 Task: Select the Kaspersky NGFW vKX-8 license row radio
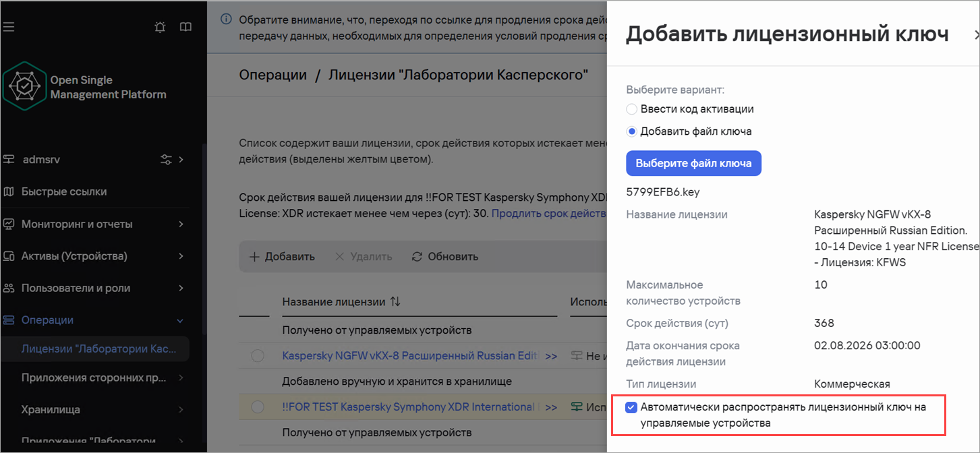point(257,356)
